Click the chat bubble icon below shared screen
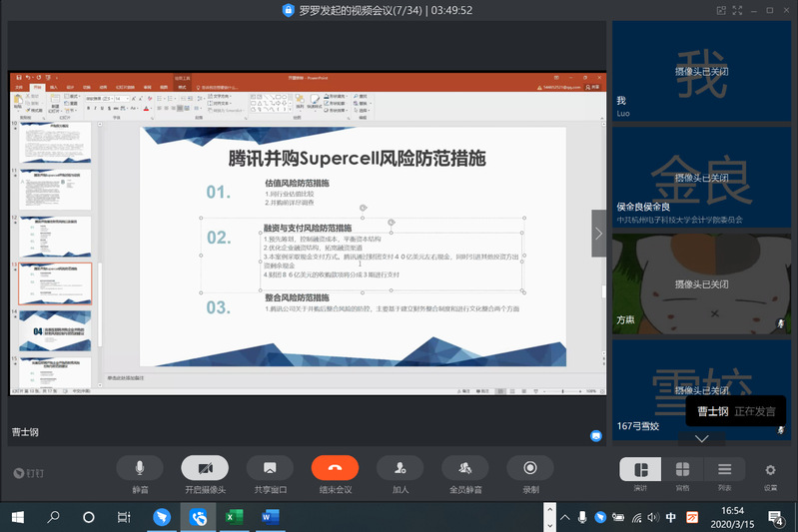 point(596,435)
